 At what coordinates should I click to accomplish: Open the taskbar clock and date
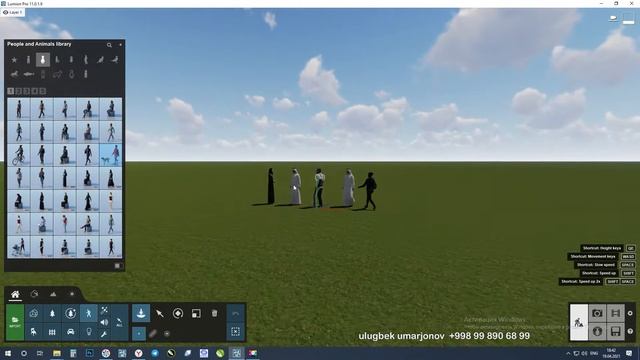[x=611, y=353]
